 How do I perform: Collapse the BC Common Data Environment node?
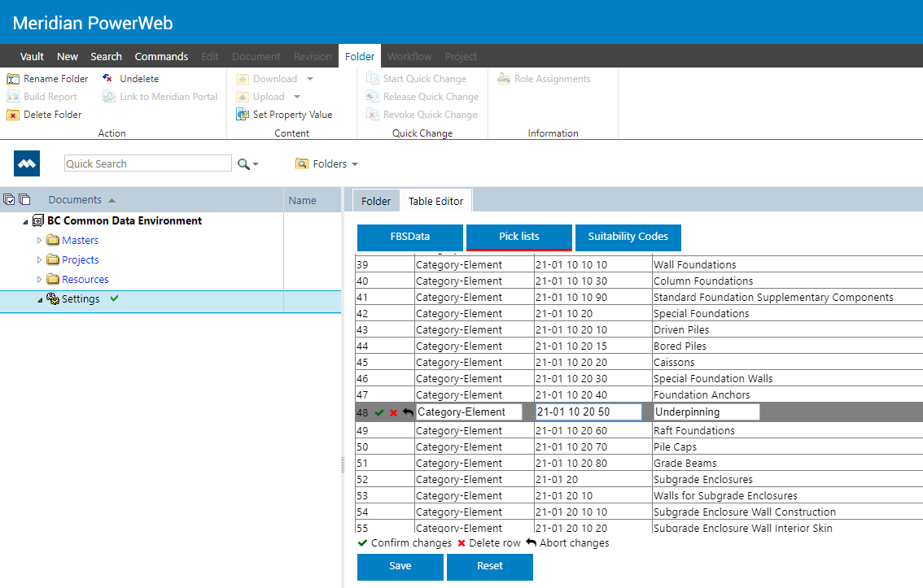[25, 222]
